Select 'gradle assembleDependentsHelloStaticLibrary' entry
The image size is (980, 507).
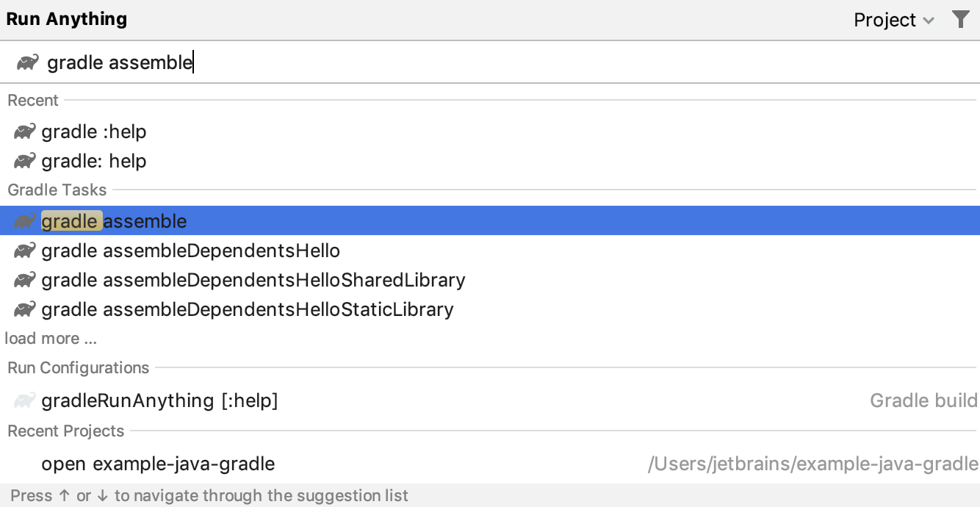247,309
